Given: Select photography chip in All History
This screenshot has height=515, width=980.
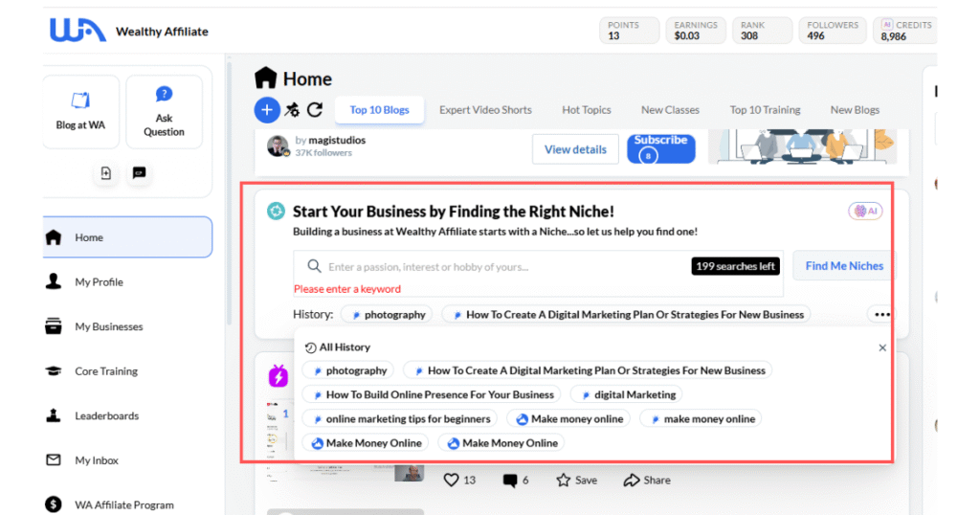Looking at the screenshot, I should point(348,370).
